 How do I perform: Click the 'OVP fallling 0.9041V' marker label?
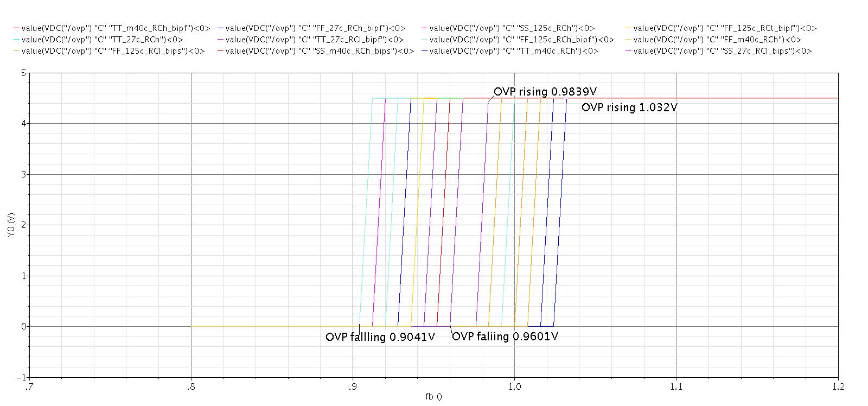[x=380, y=337]
